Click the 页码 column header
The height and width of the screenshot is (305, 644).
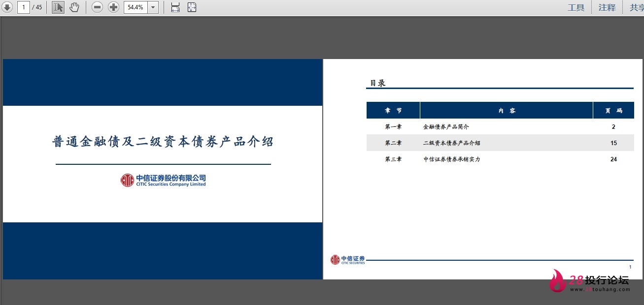click(613, 111)
